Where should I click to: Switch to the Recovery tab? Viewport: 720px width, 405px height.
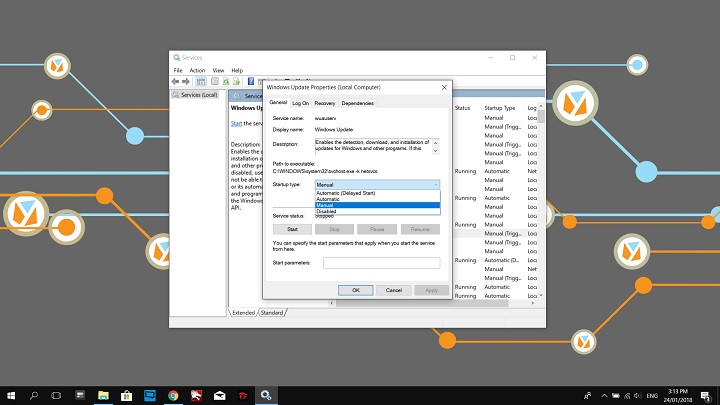point(325,103)
